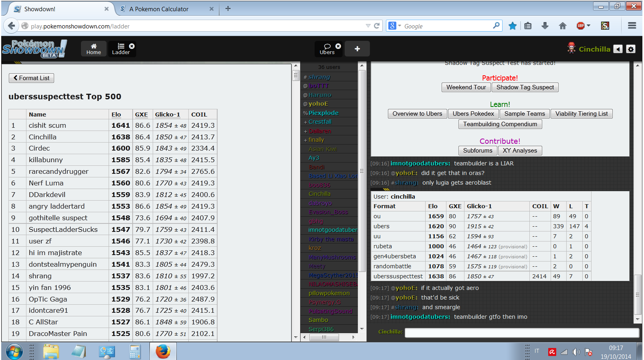Expand the URL bar history dropdown
This screenshot has width=644, height=360.
pyautogui.click(x=368, y=26)
